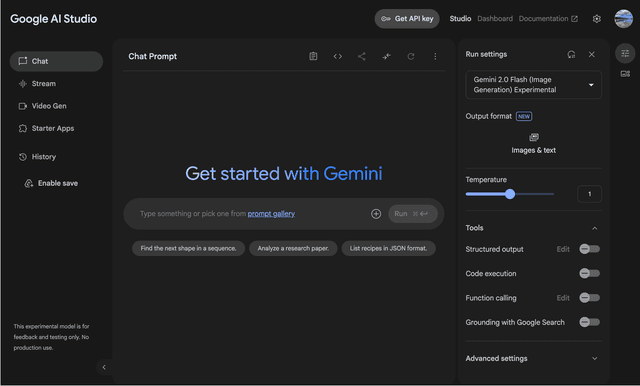
Task: Open the three-dot more options menu
Action: 435,56
